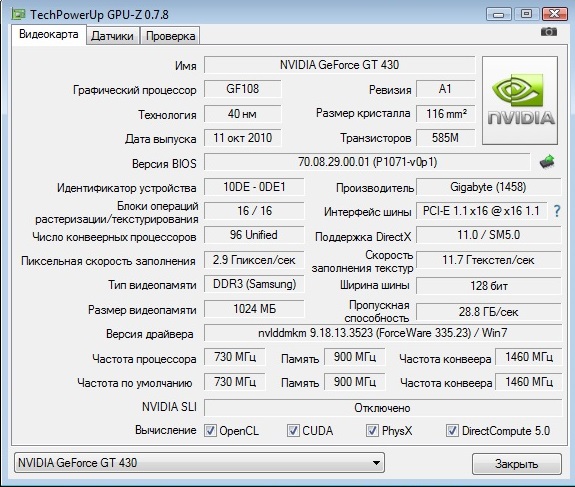The height and width of the screenshot is (487, 575).
Task: Click the BIOS save chip icon
Action: click(547, 161)
